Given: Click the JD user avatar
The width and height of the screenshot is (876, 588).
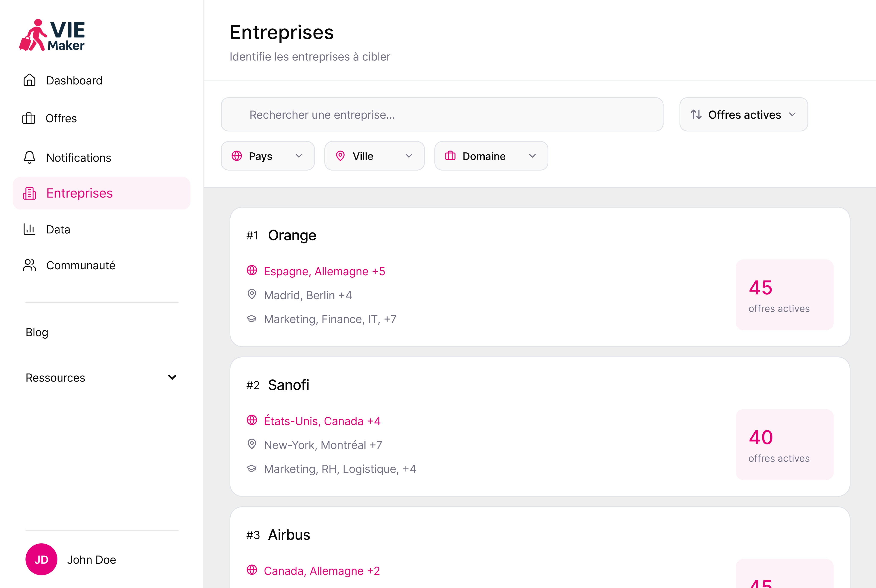Looking at the screenshot, I should click(x=41, y=560).
